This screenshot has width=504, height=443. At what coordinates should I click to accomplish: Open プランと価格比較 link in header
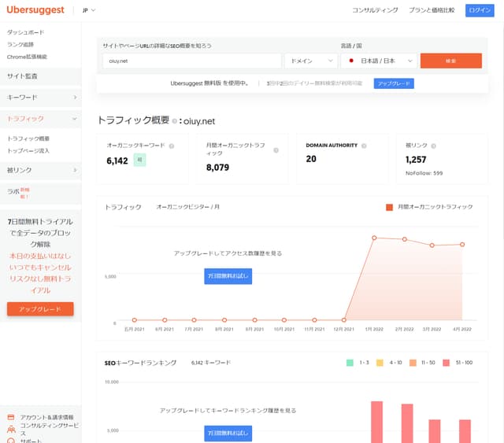point(432,10)
